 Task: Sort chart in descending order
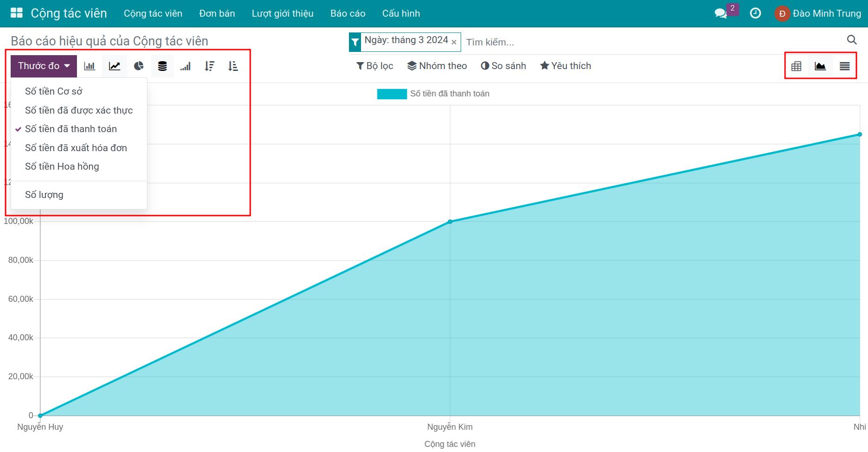pyautogui.click(x=209, y=66)
